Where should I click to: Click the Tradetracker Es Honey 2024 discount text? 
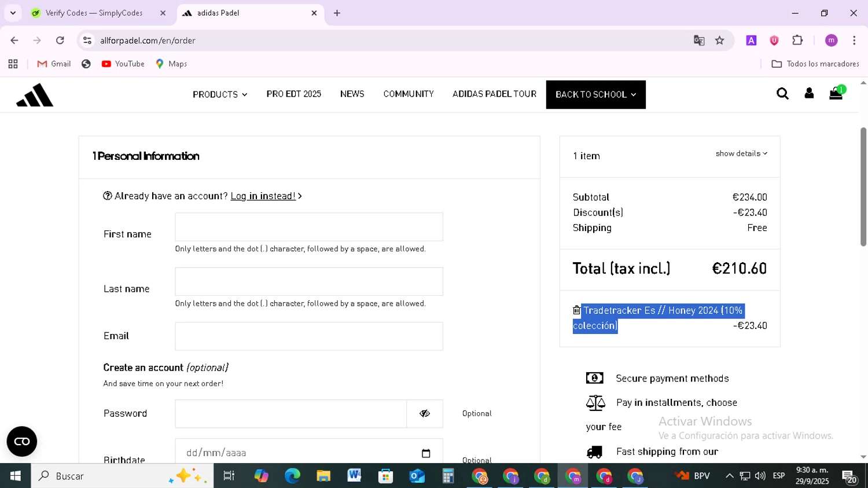[658, 318]
